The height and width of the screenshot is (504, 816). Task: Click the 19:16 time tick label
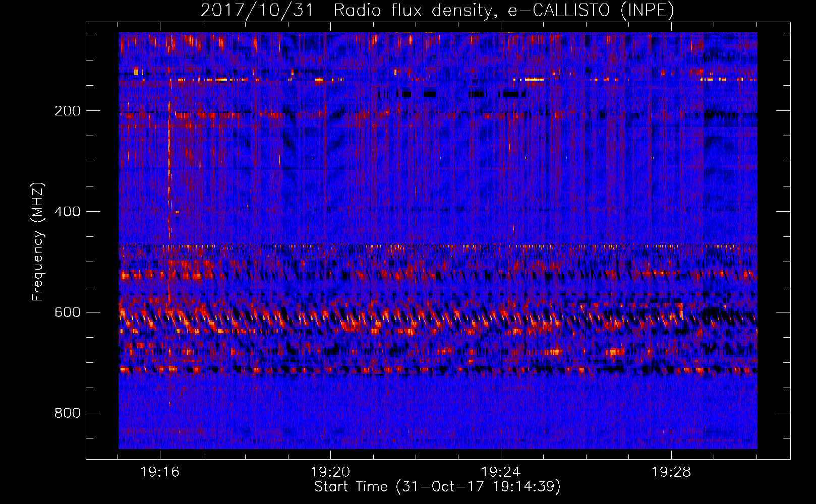(160, 472)
